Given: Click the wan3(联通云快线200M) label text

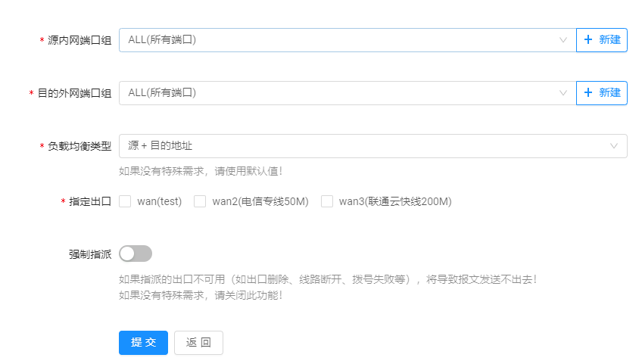Looking at the screenshot, I should [395, 201].
